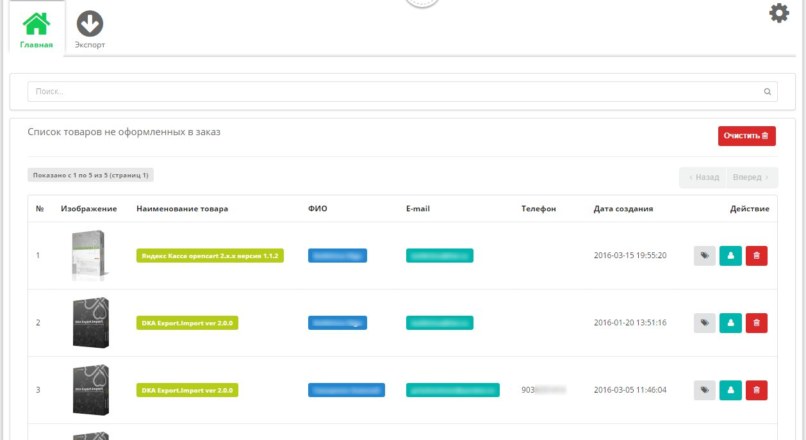
Task: Click the teal user icon in row 1
Action: coord(730,255)
